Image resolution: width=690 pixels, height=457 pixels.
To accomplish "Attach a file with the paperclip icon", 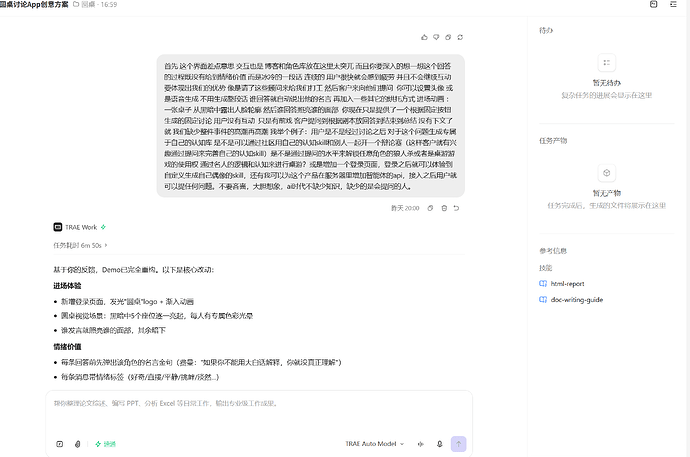I will tap(77, 444).
